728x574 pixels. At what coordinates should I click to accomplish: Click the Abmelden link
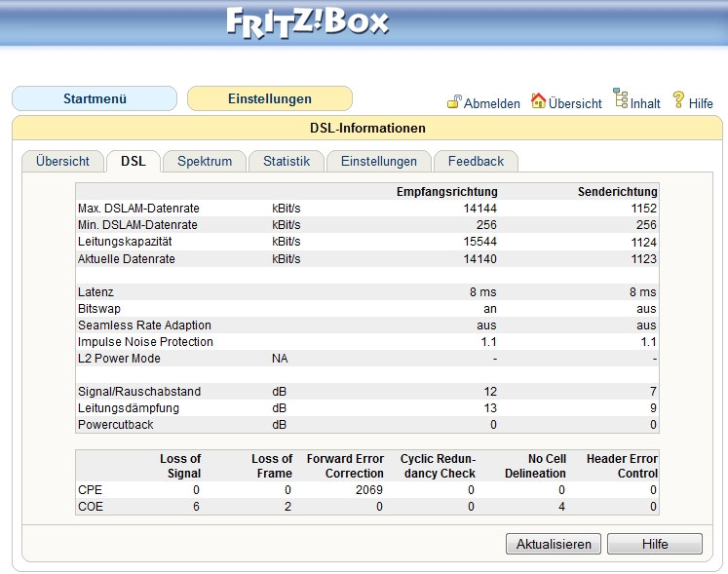tap(492, 103)
